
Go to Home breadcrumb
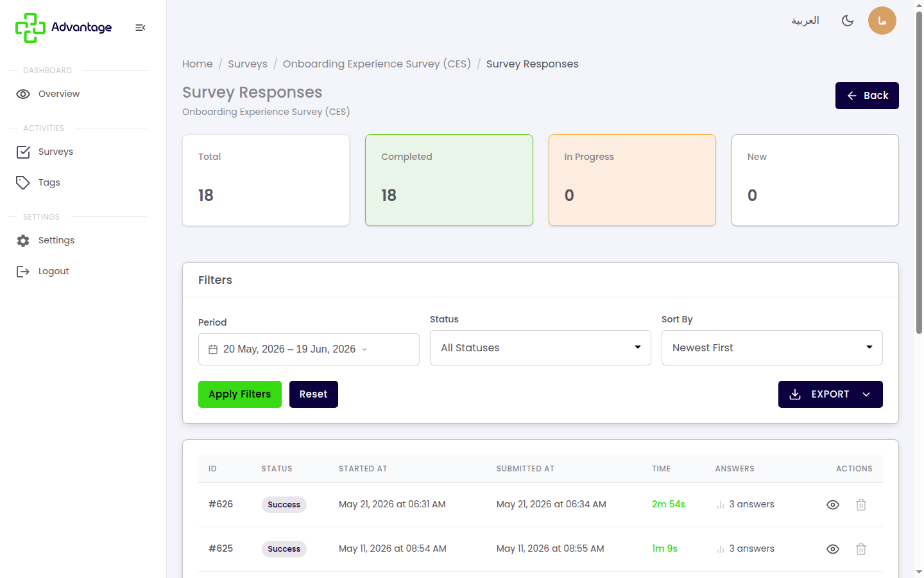[x=198, y=64]
